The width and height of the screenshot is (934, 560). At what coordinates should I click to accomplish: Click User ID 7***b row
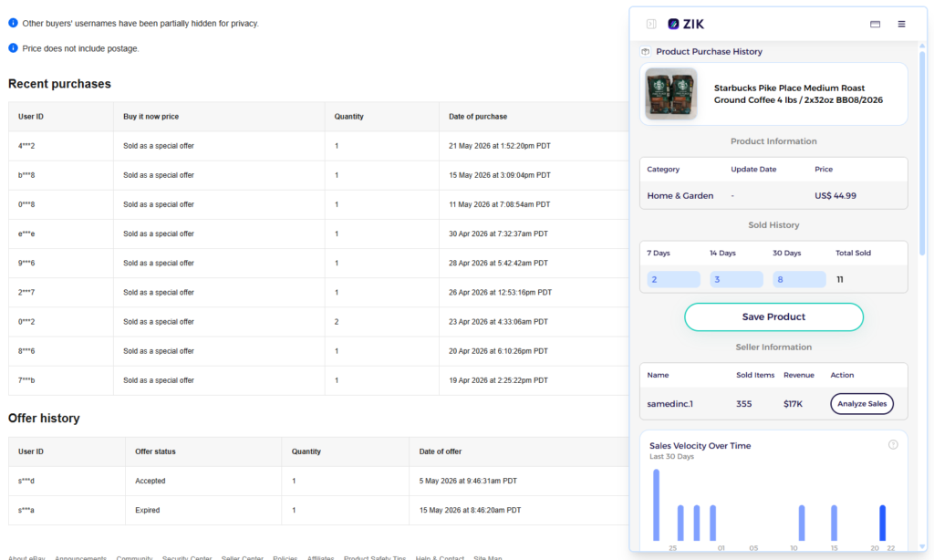26,380
